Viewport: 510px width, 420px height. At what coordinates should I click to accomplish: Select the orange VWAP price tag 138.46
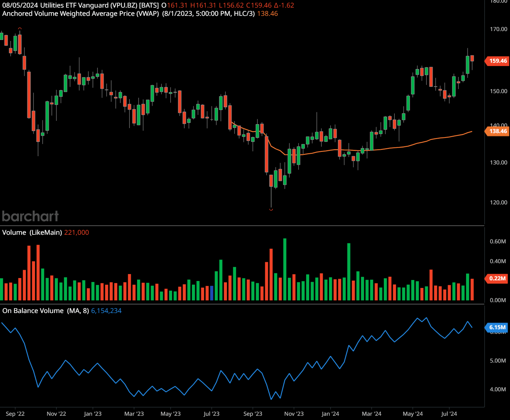click(x=497, y=131)
